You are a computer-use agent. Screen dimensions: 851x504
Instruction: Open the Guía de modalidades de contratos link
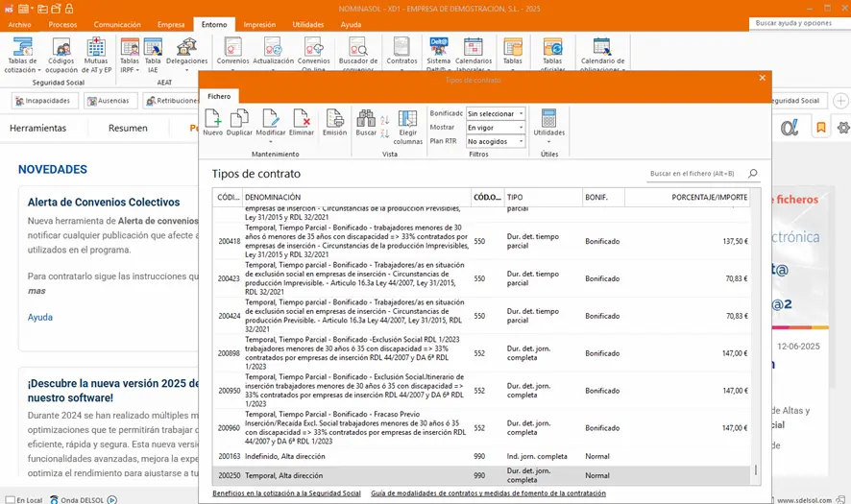(488, 493)
